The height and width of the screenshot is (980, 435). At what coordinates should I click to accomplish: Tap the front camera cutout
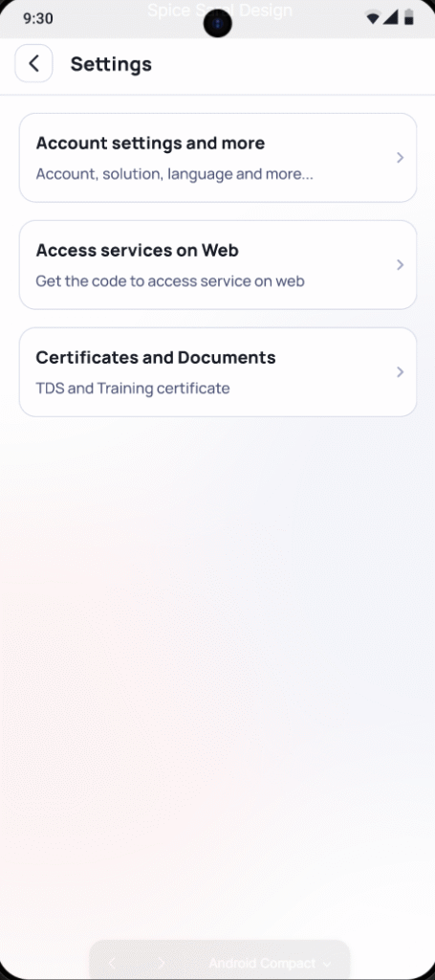tap(218, 24)
